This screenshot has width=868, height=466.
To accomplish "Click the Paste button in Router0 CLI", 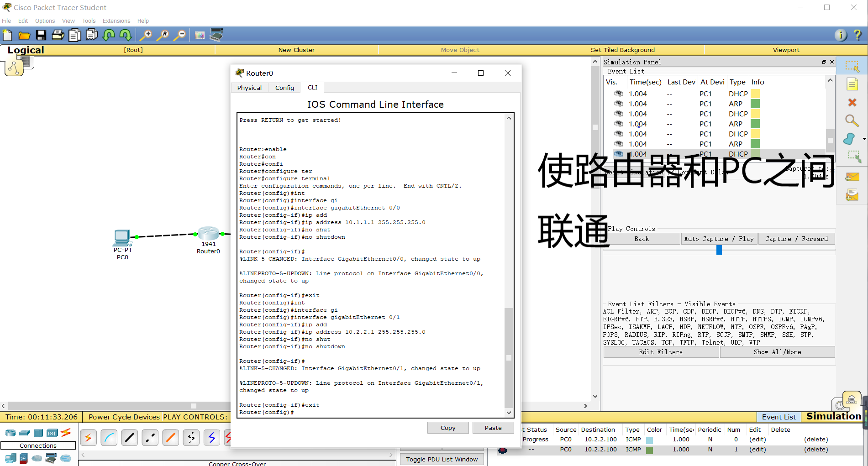I will (493, 428).
